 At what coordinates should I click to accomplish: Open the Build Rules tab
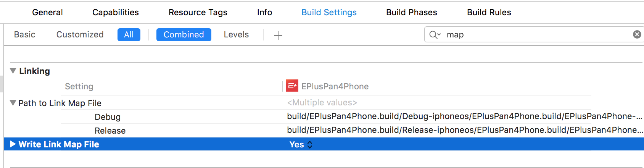click(489, 12)
